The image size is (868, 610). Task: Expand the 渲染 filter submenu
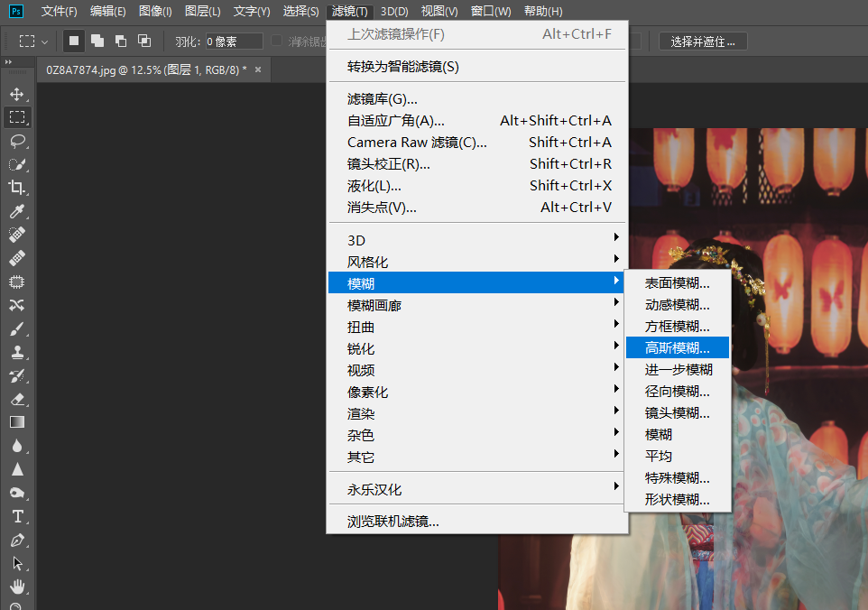(x=476, y=413)
